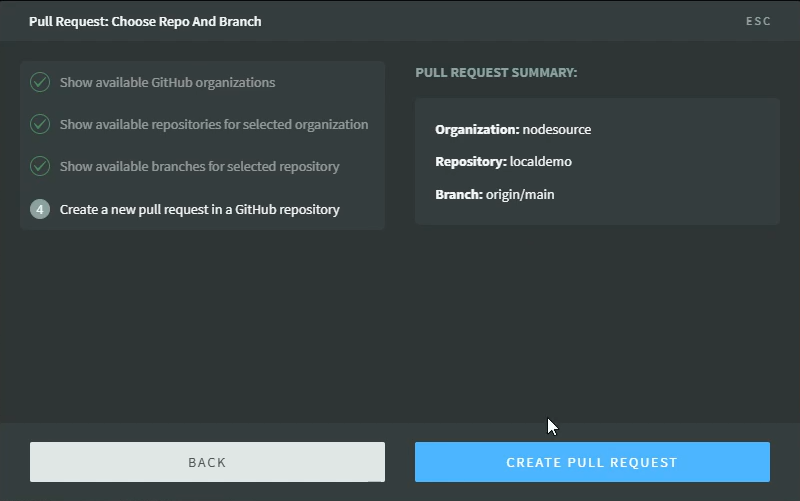
Task: Click the localdemo repository name
Action: point(540,162)
